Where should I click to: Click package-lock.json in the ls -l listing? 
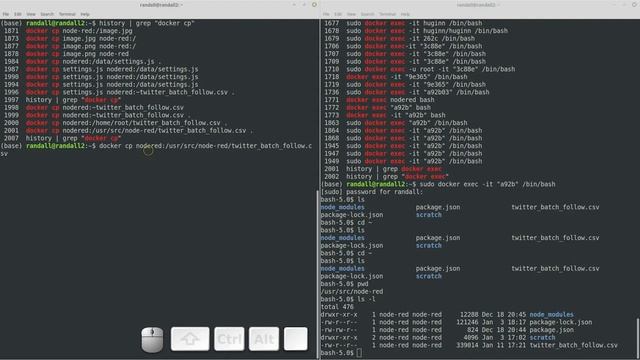(x=561, y=322)
